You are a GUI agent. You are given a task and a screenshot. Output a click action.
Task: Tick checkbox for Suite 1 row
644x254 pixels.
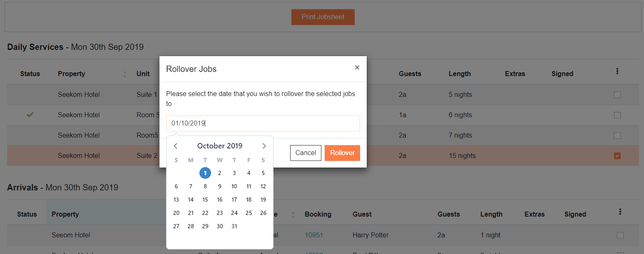pos(617,95)
